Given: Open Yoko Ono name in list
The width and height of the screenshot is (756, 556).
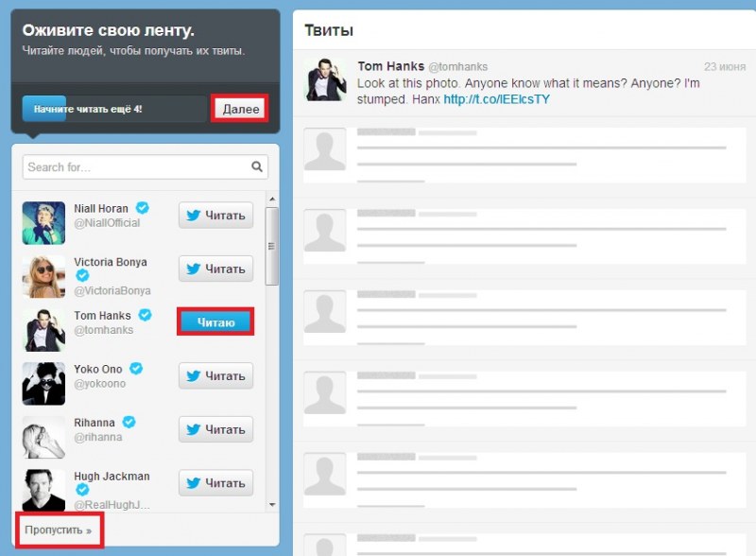Looking at the screenshot, I should pyautogui.click(x=98, y=369).
